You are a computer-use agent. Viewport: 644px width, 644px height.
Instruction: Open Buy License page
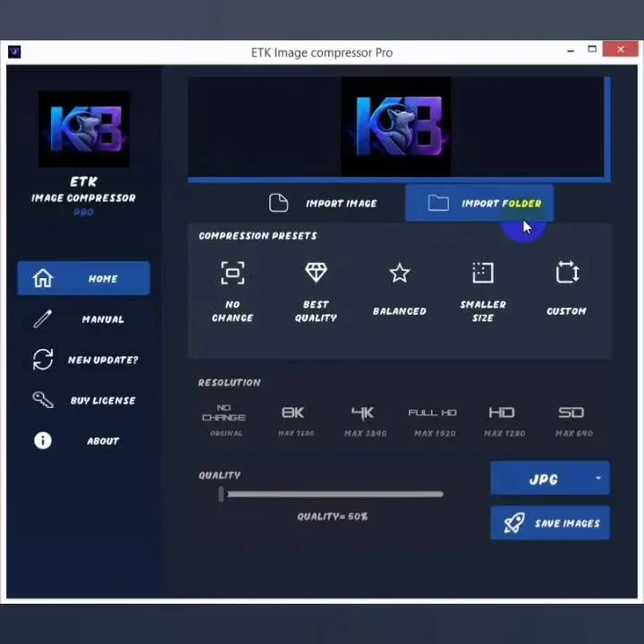[x=84, y=400]
